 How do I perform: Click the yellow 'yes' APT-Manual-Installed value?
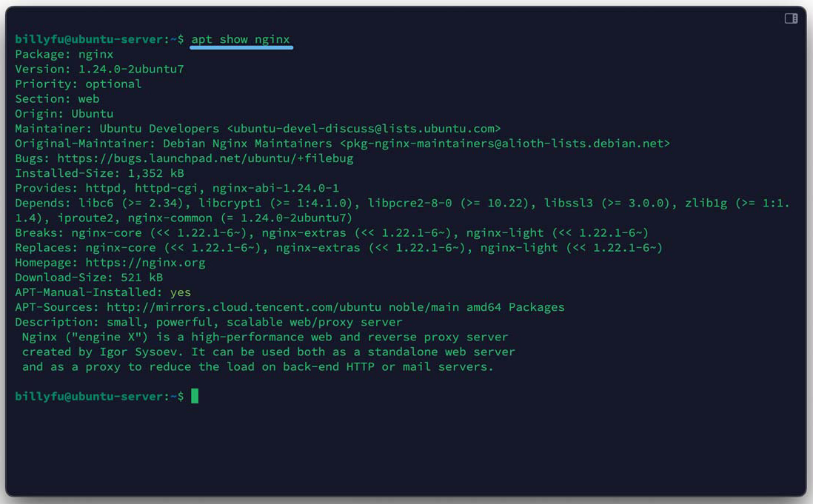point(181,292)
